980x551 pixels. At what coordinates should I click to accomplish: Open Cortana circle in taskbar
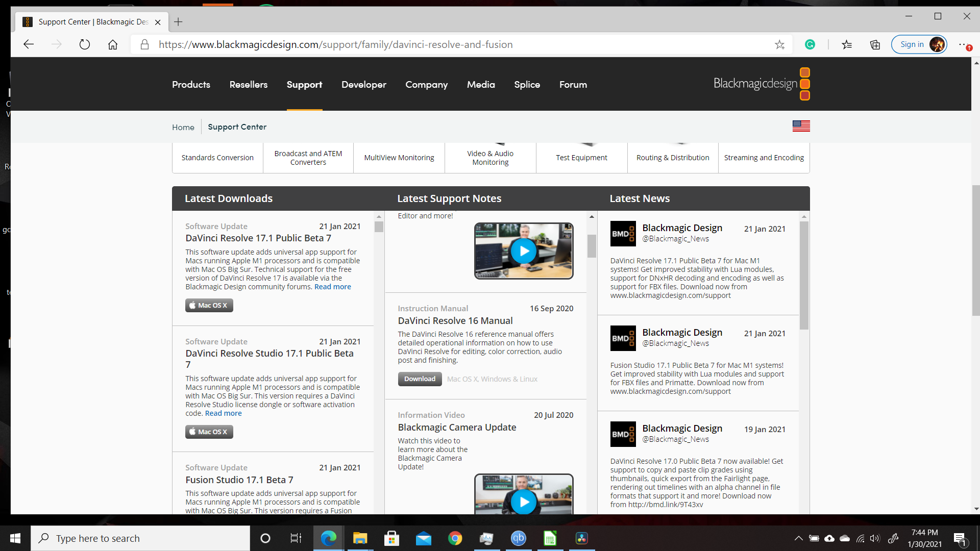[265, 538]
